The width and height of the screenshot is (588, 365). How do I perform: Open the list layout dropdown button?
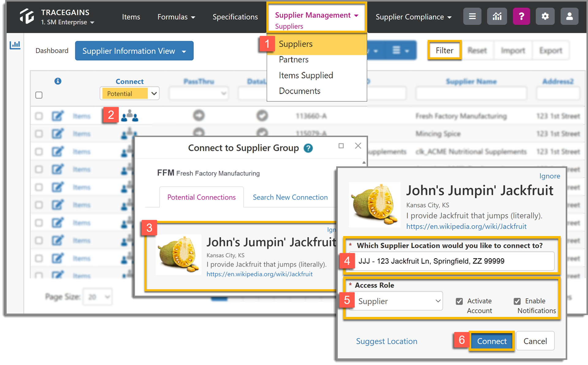click(x=401, y=50)
